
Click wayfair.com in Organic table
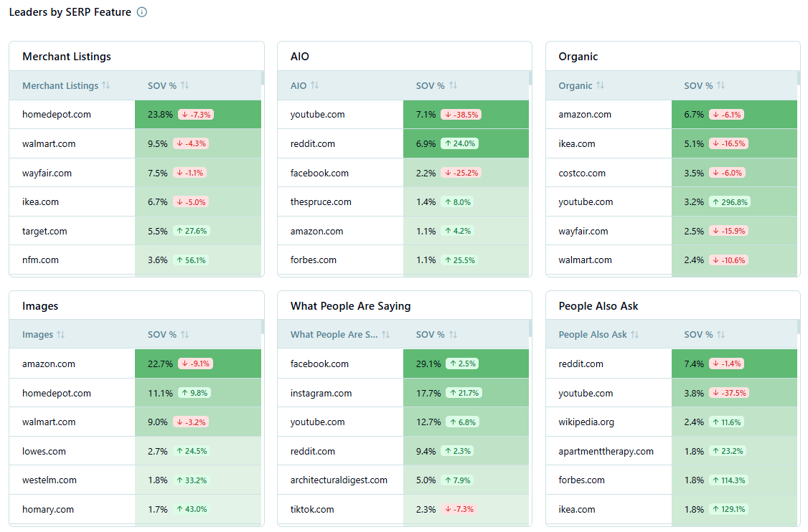tap(583, 232)
